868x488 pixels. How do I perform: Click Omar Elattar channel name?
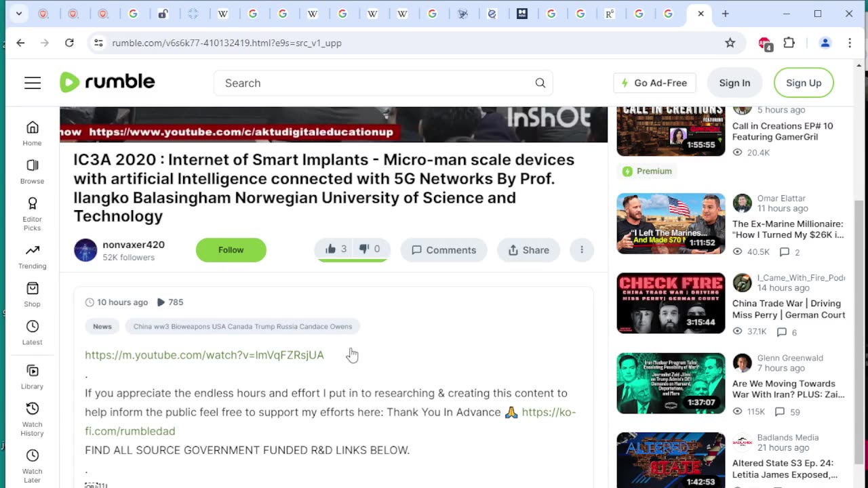781,199
